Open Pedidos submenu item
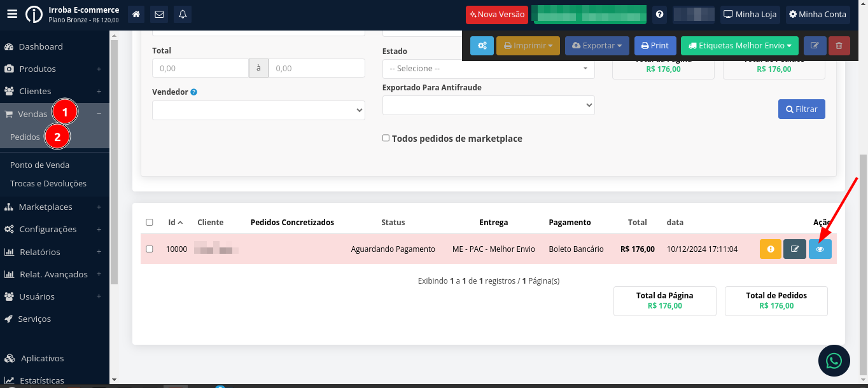 [25, 137]
